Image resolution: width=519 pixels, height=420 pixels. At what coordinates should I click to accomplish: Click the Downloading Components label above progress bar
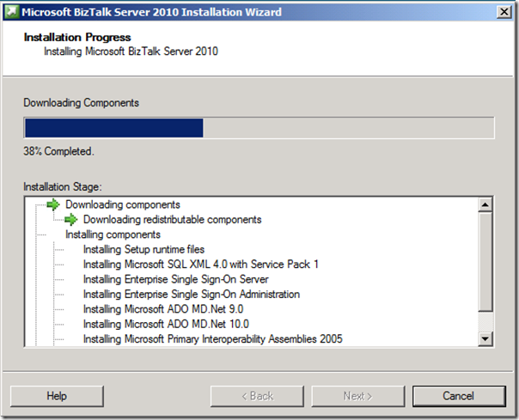81,102
